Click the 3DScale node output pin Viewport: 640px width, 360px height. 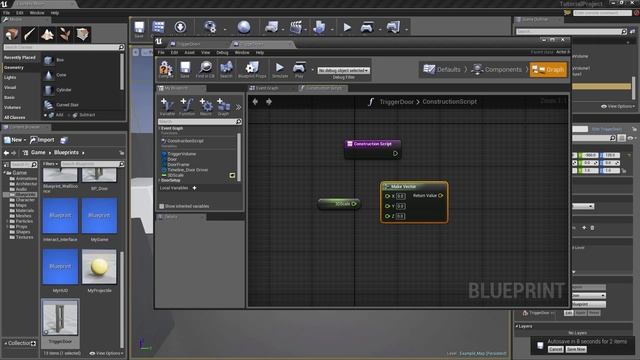[x=354, y=204]
